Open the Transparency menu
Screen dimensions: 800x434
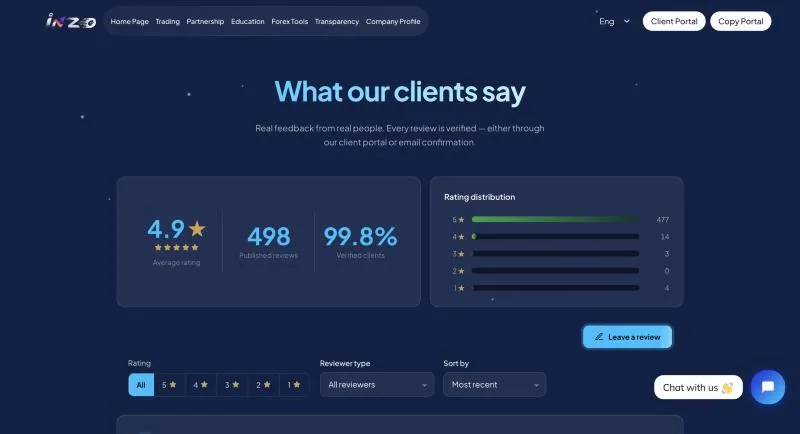pyautogui.click(x=337, y=21)
